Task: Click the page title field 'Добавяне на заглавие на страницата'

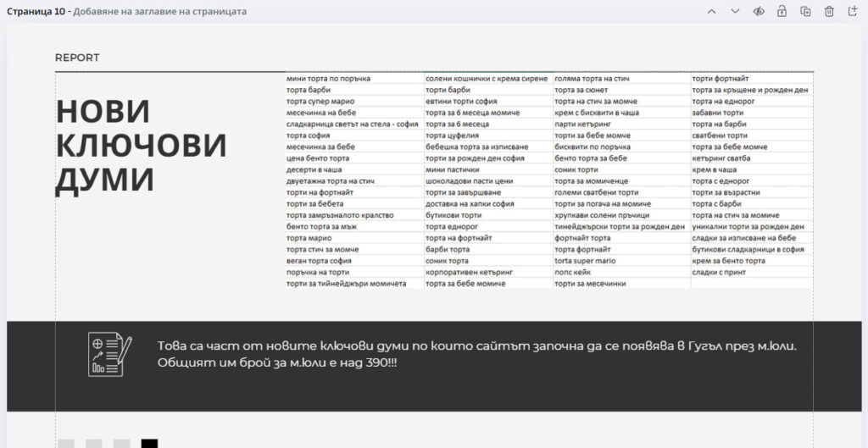Action: (x=160, y=12)
